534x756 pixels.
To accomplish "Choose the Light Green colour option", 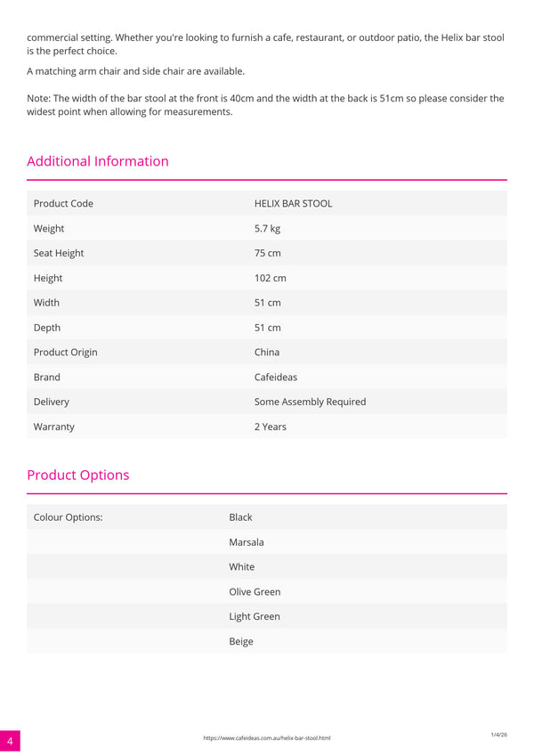I will 255,617.
